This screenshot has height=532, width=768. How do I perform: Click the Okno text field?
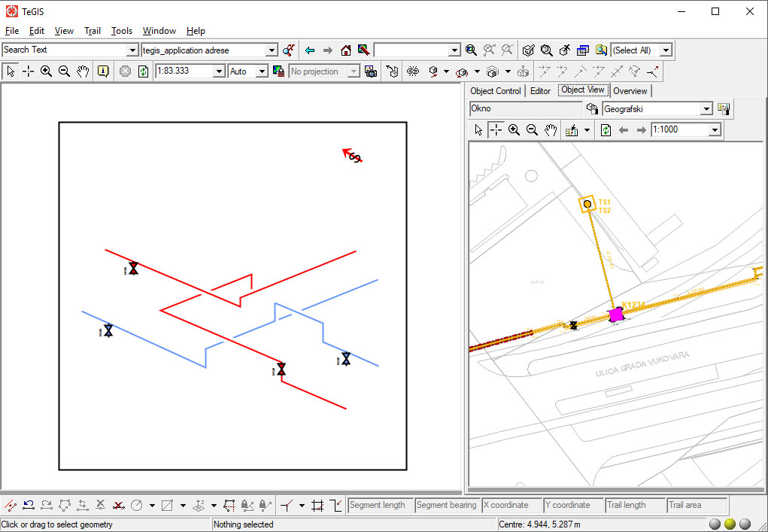(x=525, y=109)
